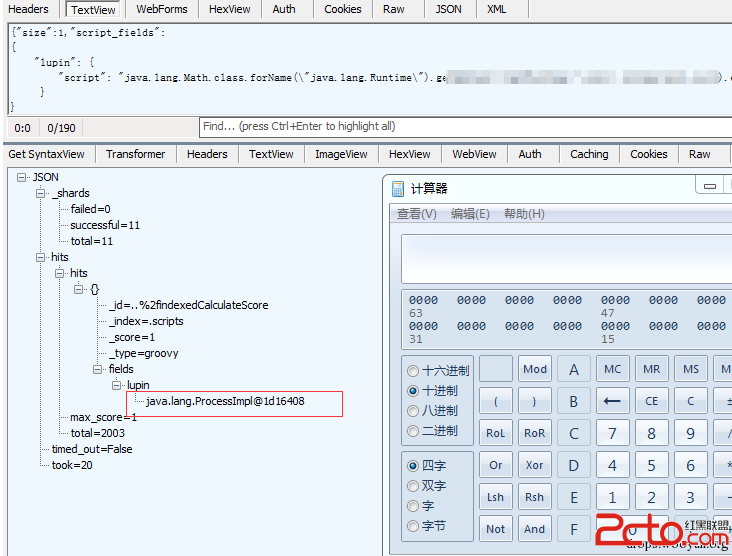Select octal (八进制) radio button

pyautogui.click(x=413, y=411)
